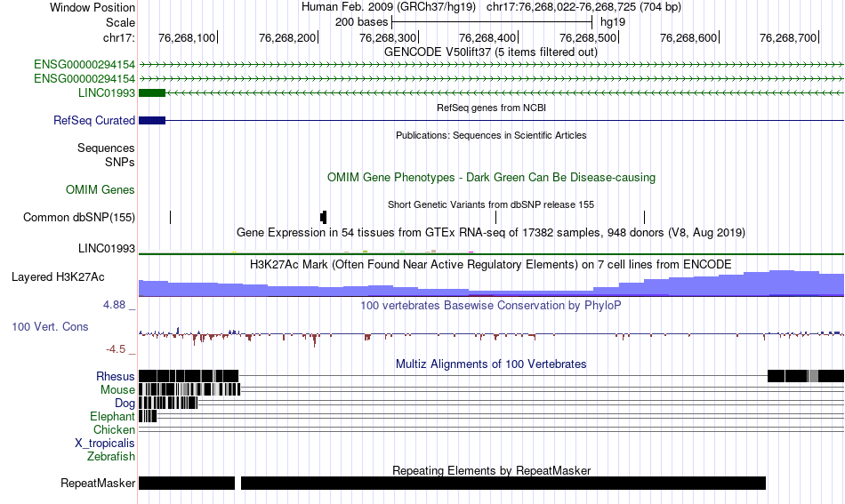Click the Repeating Elements by RepeatMasker title
Screen dimensions: 845x504
click(x=492, y=470)
